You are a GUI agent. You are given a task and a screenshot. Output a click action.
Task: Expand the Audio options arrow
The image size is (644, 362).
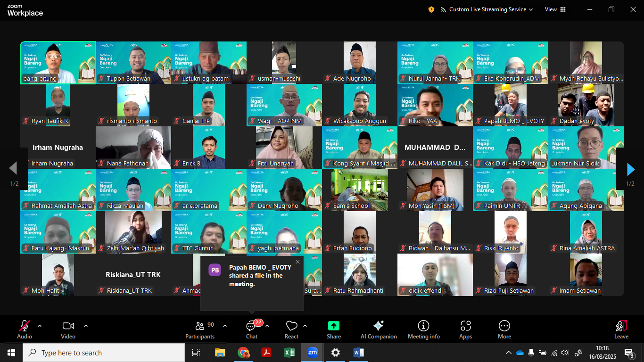click(40, 326)
